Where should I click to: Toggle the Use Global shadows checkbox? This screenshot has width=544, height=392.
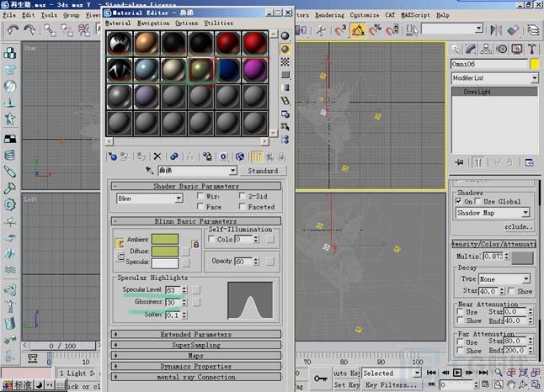[478, 201]
